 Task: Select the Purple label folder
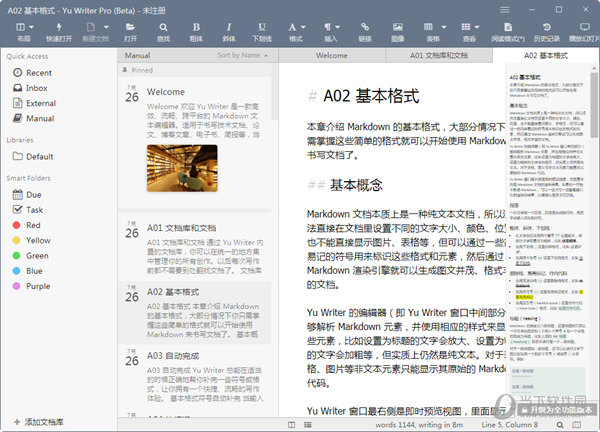(31, 286)
